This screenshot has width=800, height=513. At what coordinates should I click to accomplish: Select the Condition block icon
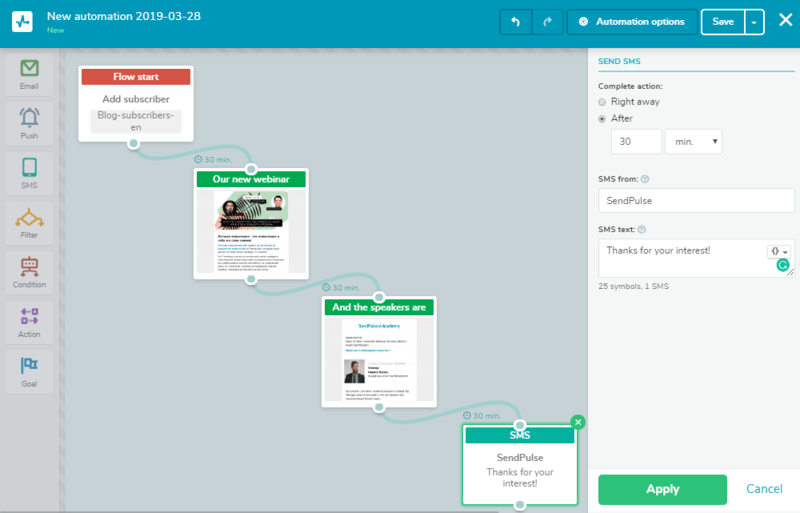tap(29, 270)
